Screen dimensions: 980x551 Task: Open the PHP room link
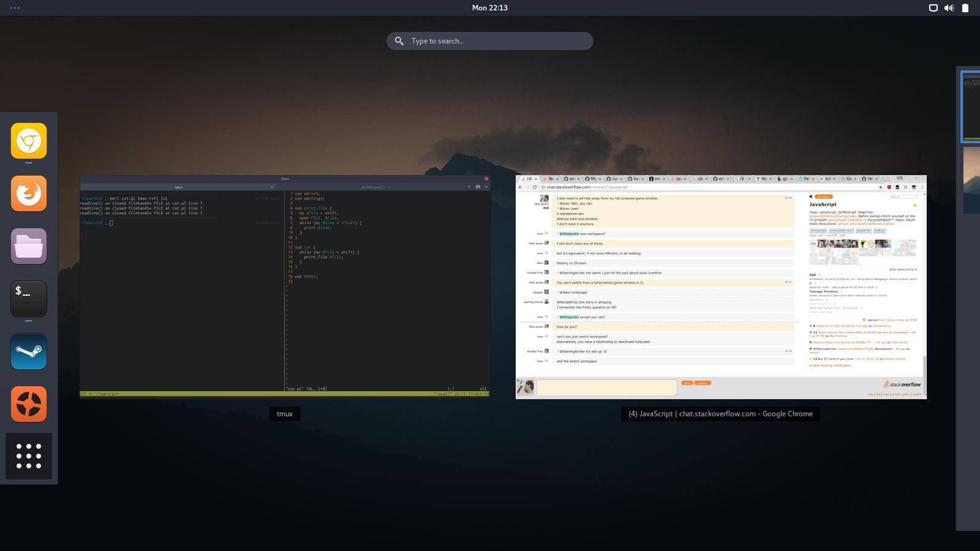(812, 275)
